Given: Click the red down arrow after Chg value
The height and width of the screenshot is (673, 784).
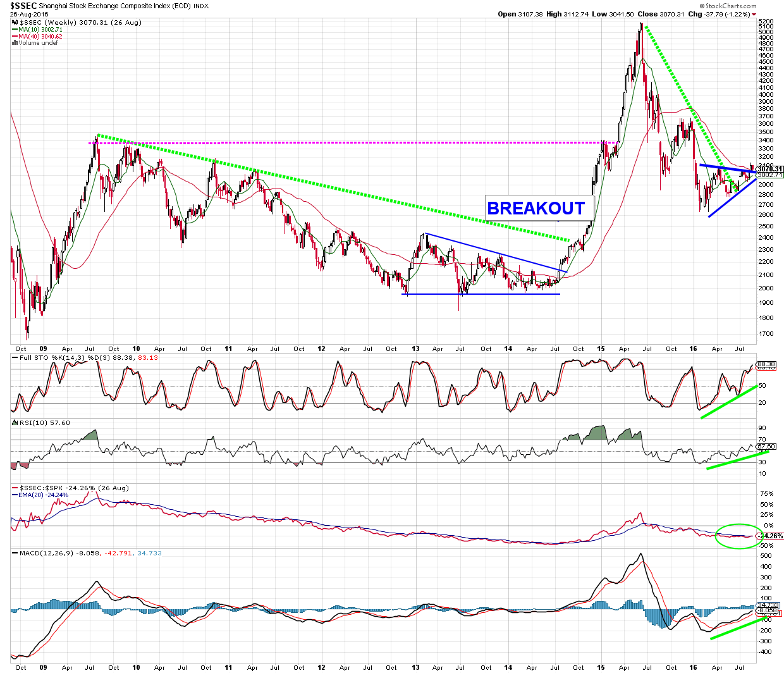Looking at the screenshot, I should click(x=754, y=14).
